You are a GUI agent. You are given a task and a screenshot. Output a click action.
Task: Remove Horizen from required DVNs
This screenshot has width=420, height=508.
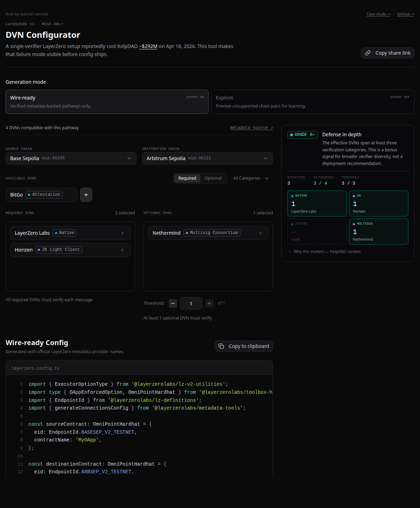coord(122,250)
